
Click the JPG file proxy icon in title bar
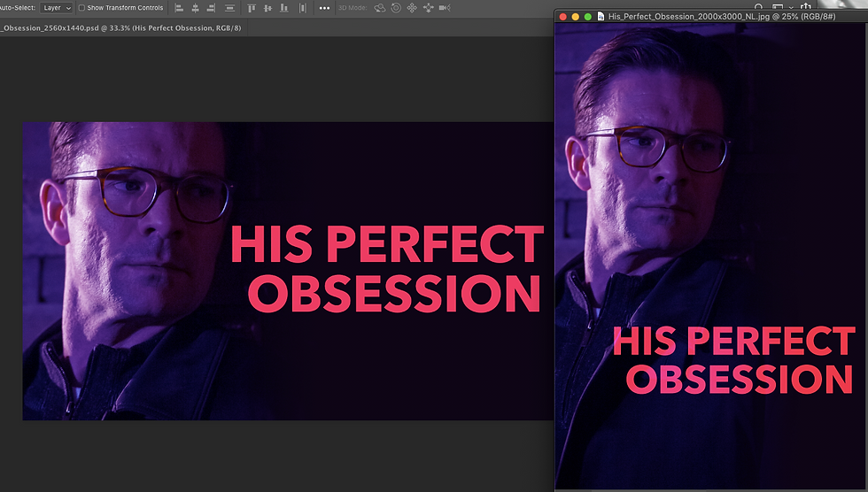601,17
